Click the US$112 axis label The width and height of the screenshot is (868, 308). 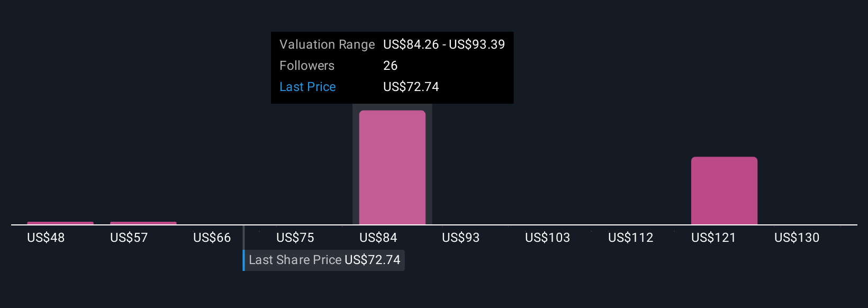(x=631, y=238)
